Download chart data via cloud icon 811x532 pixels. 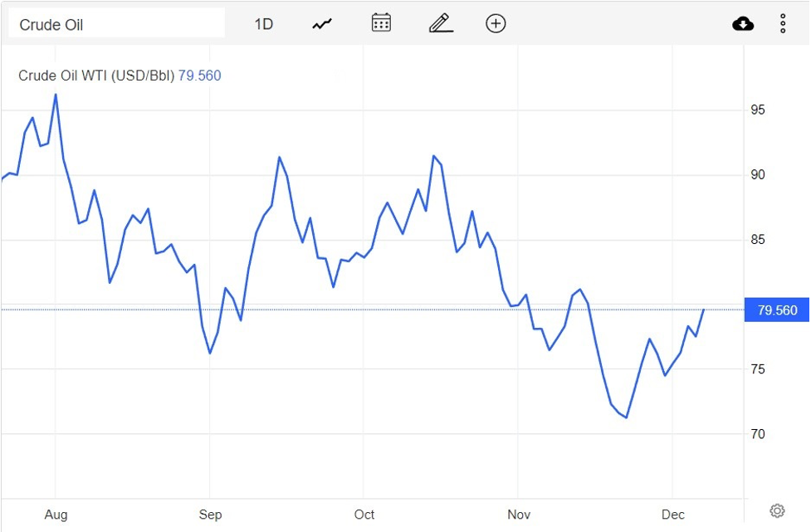click(743, 23)
